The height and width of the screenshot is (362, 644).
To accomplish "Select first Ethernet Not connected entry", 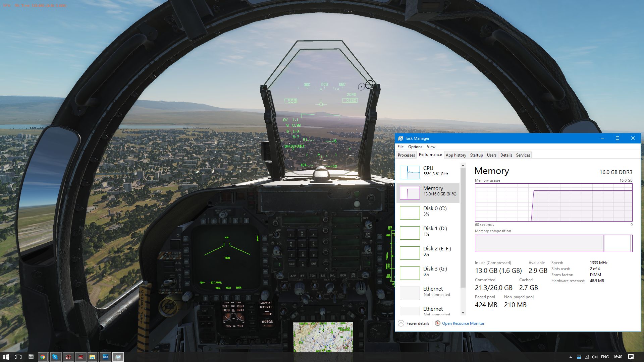I will (428, 293).
